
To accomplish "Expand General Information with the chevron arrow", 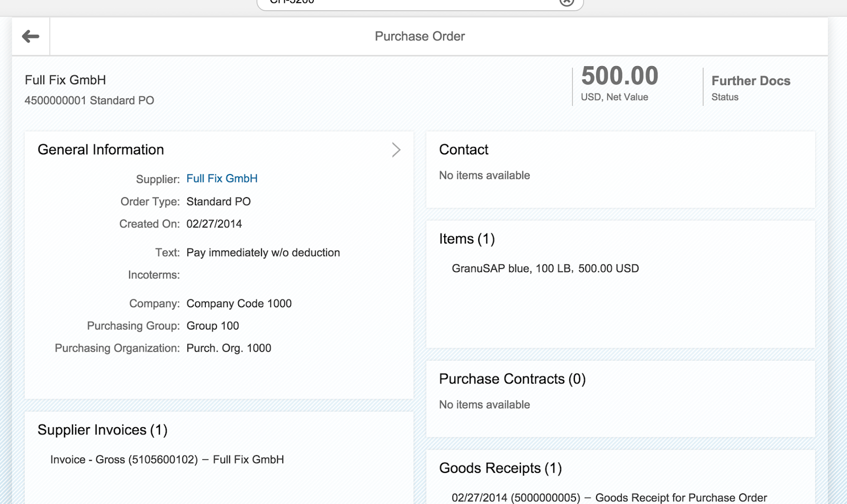I will pos(396,150).
